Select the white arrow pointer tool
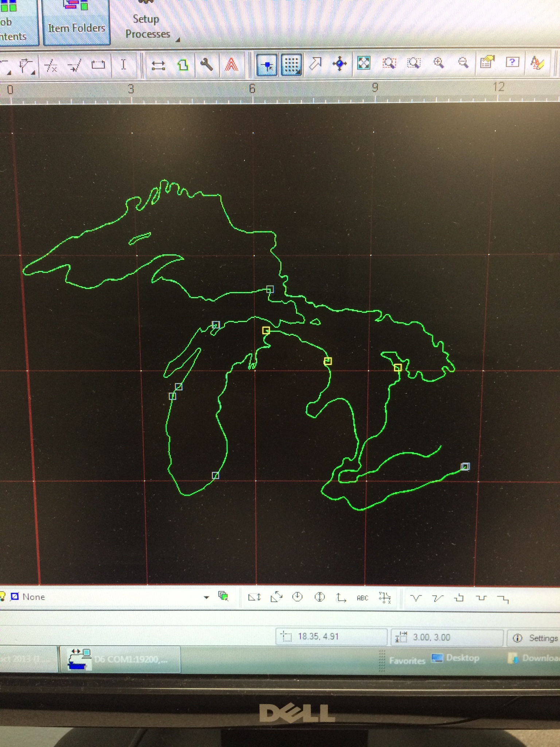The image size is (560, 747). point(315,63)
